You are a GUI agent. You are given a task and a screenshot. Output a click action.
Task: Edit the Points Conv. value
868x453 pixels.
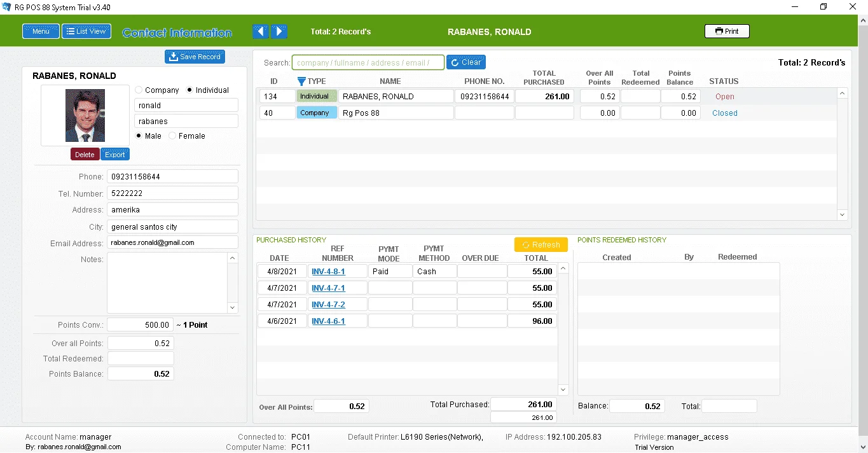[141, 325]
